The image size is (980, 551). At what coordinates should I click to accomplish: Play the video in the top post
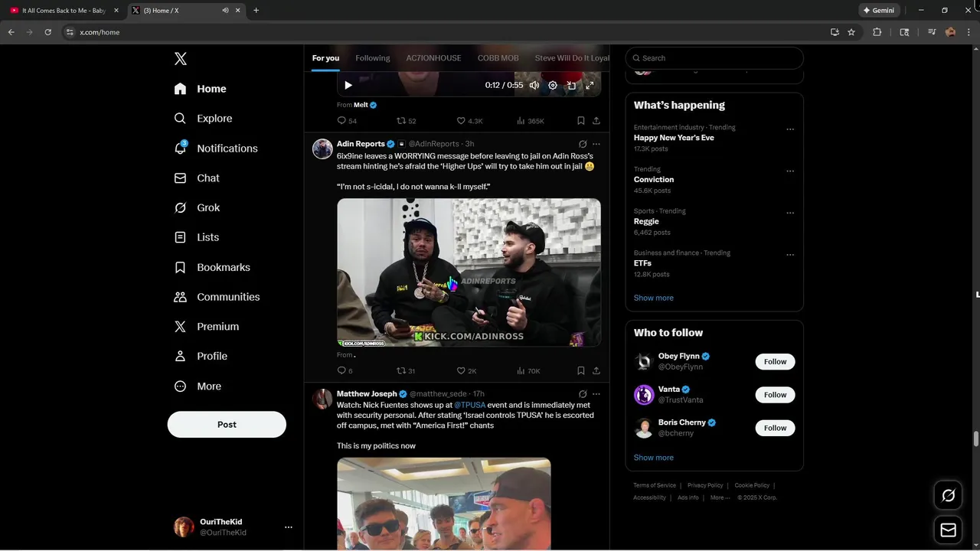click(x=348, y=86)
